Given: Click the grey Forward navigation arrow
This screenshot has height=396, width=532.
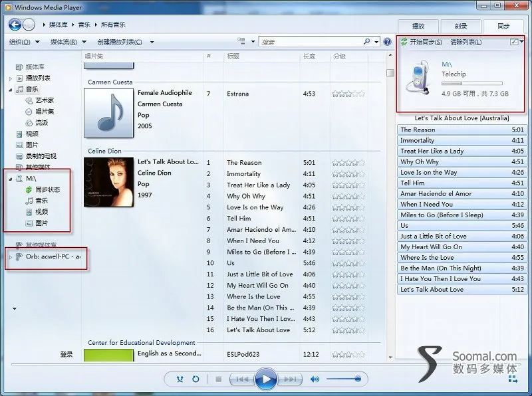Looking at the screenshot, I should point(29,25).
